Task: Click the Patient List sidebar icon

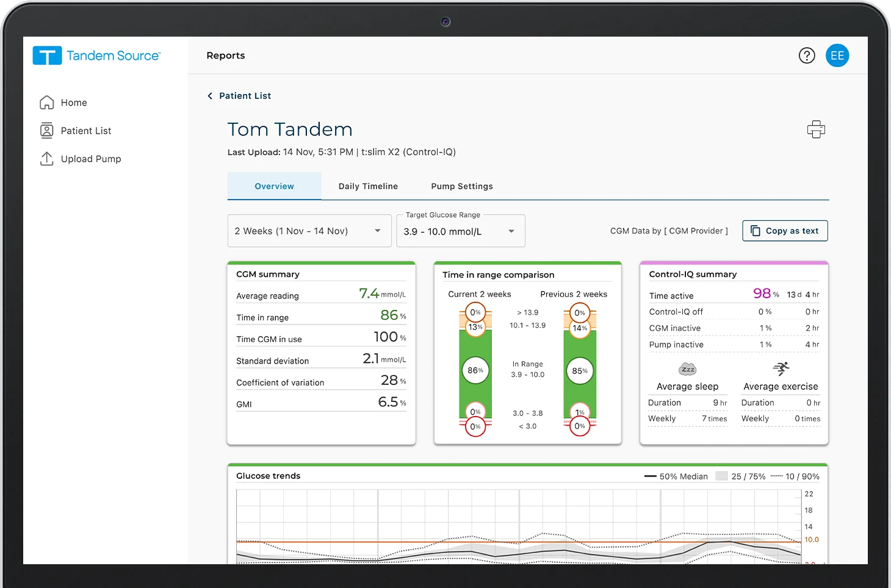Action: 48,131
